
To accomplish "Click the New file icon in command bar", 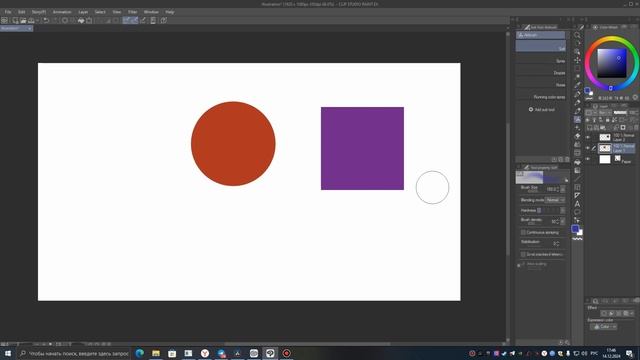I will click(x=15, y=20).
